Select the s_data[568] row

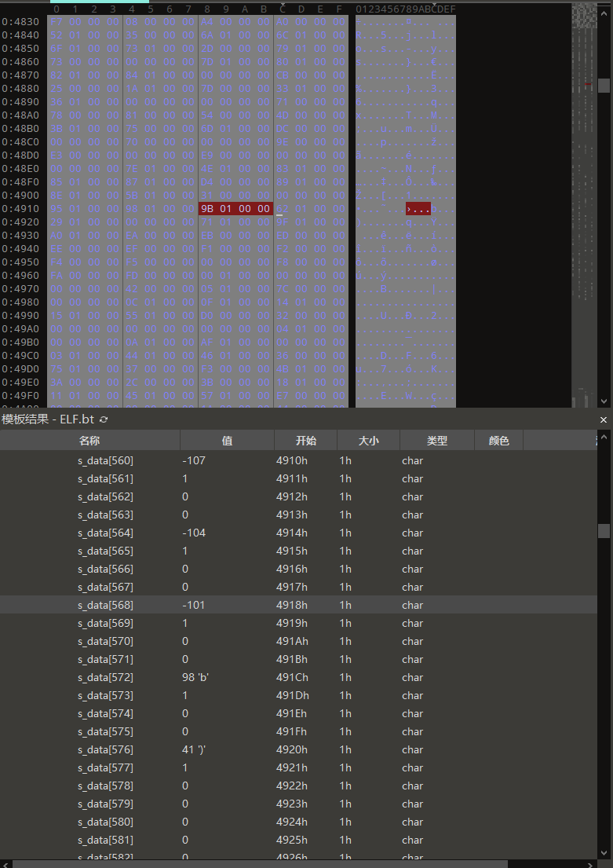(x=105, y=605)
